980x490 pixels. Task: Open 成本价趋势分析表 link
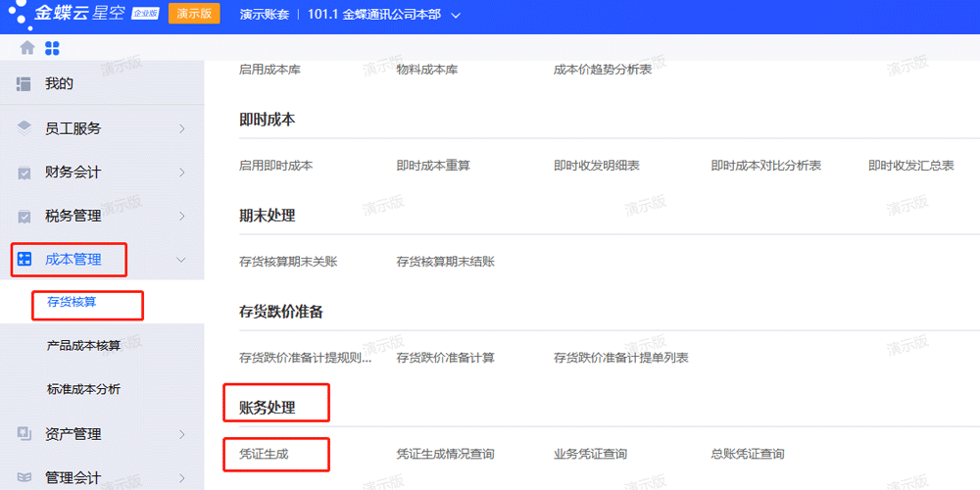[603, 70]
